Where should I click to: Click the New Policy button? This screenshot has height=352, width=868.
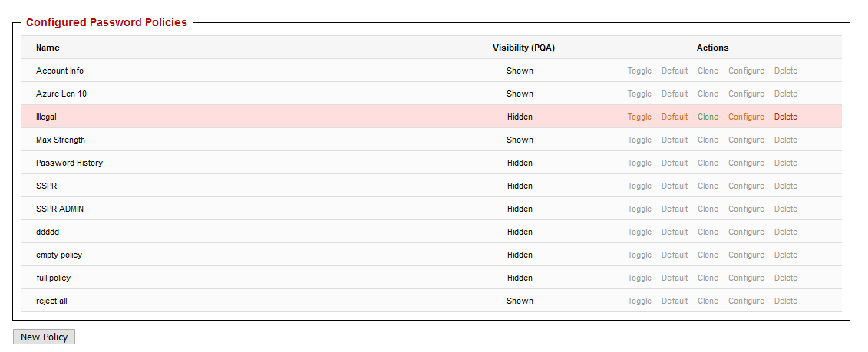click(x=44, y=337)
